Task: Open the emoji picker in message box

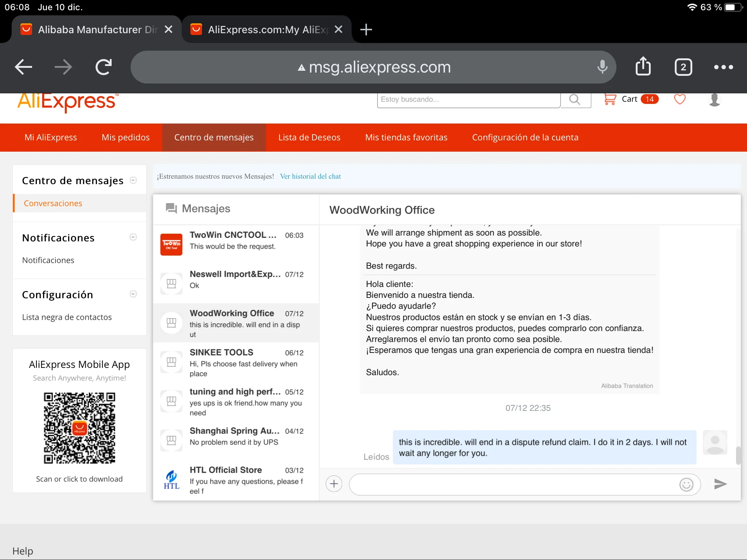Action: pos(686,485)
